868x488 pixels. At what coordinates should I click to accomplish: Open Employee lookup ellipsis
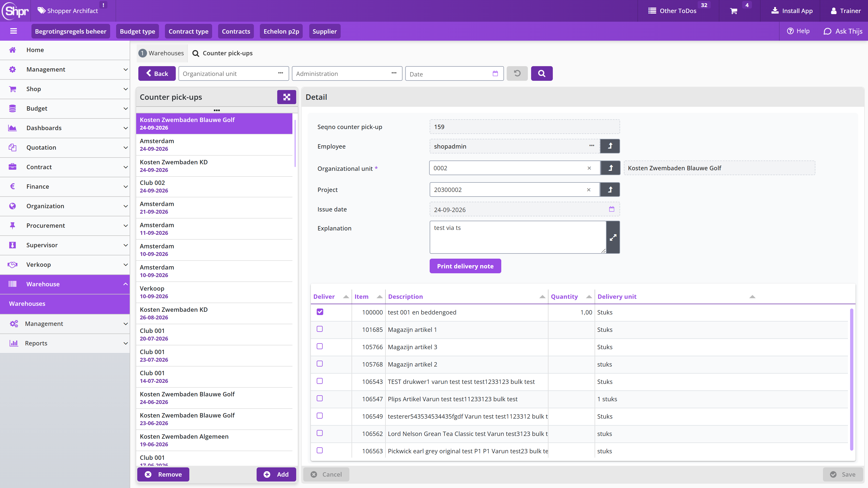point(591,146)
